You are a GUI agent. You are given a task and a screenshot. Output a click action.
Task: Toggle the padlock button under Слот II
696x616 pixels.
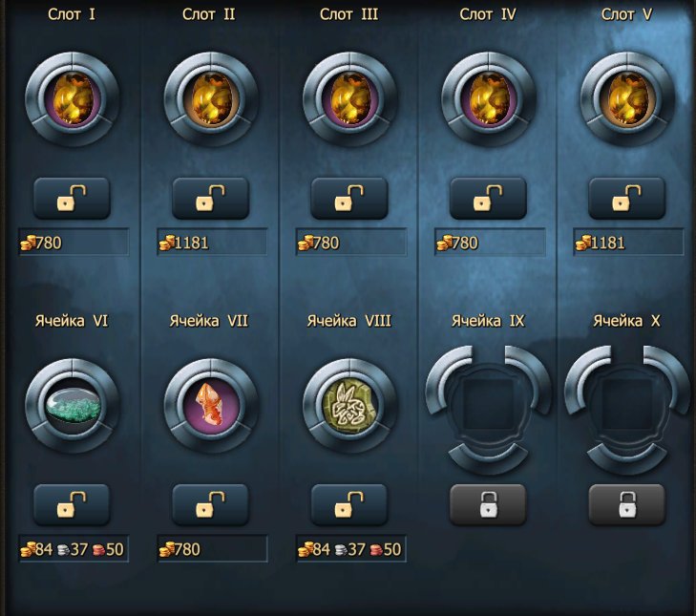click(210, 198)
